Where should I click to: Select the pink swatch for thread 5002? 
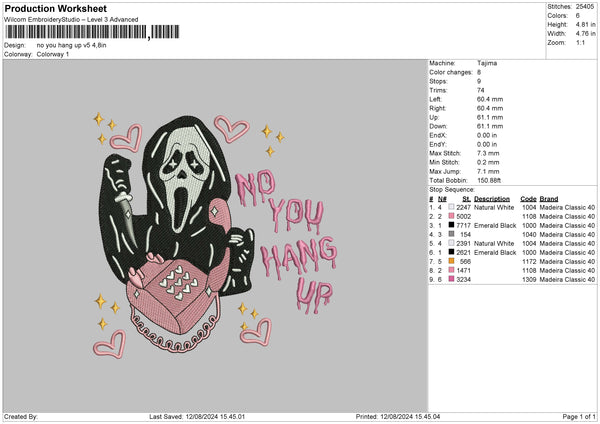(452, 216)
